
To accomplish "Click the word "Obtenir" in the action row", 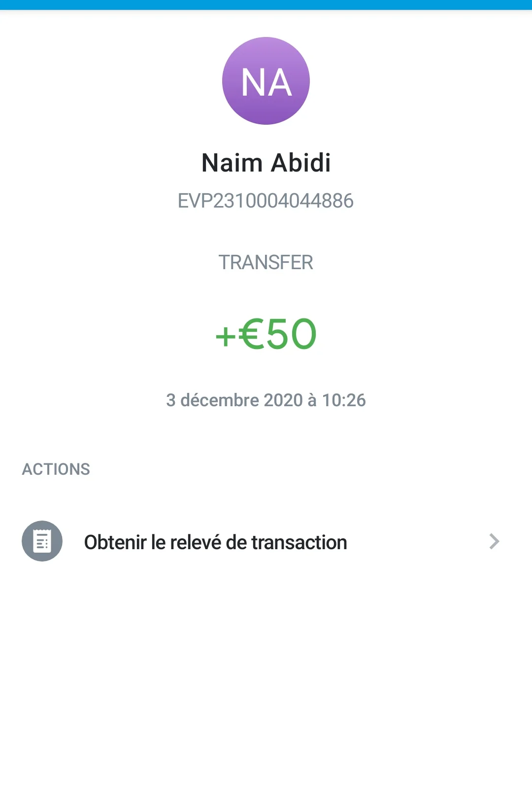I will coord(115,542).
